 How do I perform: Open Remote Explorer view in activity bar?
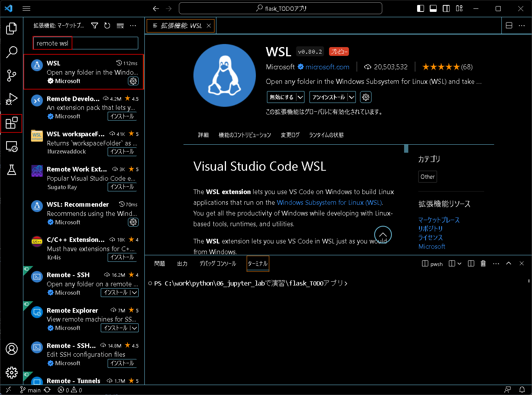11,146
